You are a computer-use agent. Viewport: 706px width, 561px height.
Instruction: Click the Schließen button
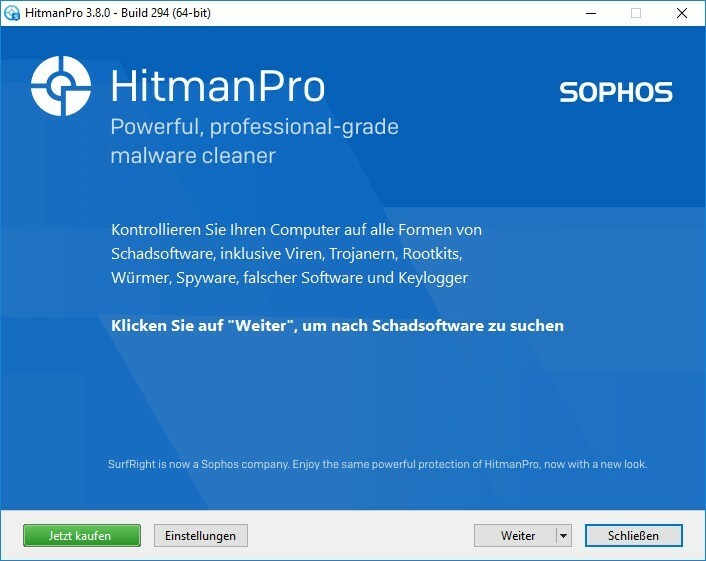pos(634,535)
